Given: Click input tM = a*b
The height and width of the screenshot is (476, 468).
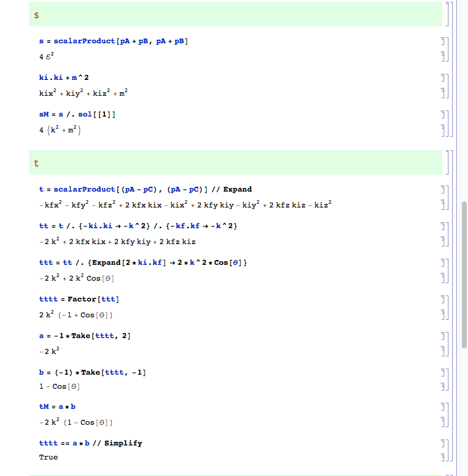Looking at the screenshot, I should [57, 406].
